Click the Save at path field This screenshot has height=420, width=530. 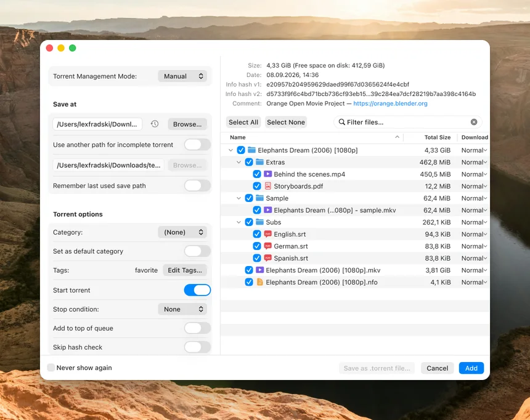(x=97, y=124)
